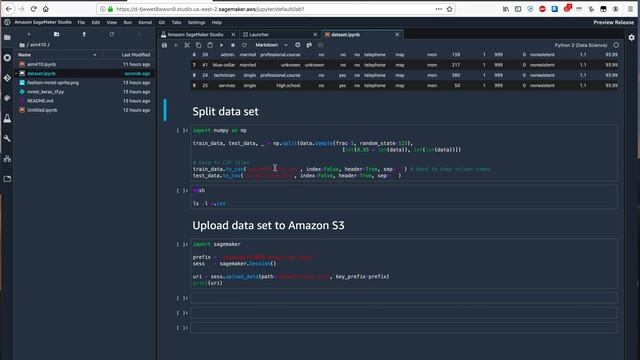Image resolution: width=640 pixels, height=360 pixels.
Task: Click the Upload Files icon in file browser
Action: tap(84, 34)
